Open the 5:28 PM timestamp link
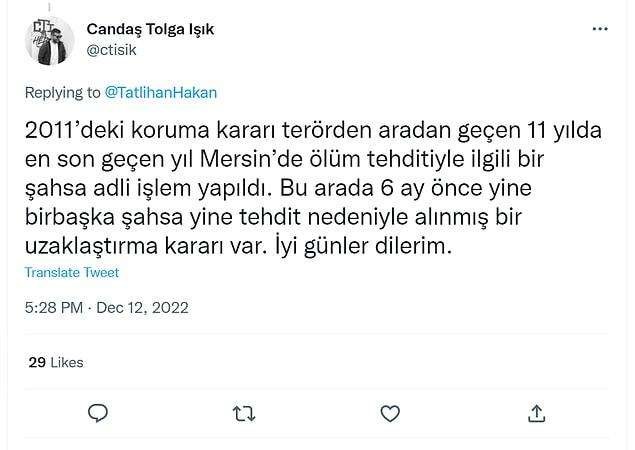Viewport: 635px width, 450px height. click(55, 308)
